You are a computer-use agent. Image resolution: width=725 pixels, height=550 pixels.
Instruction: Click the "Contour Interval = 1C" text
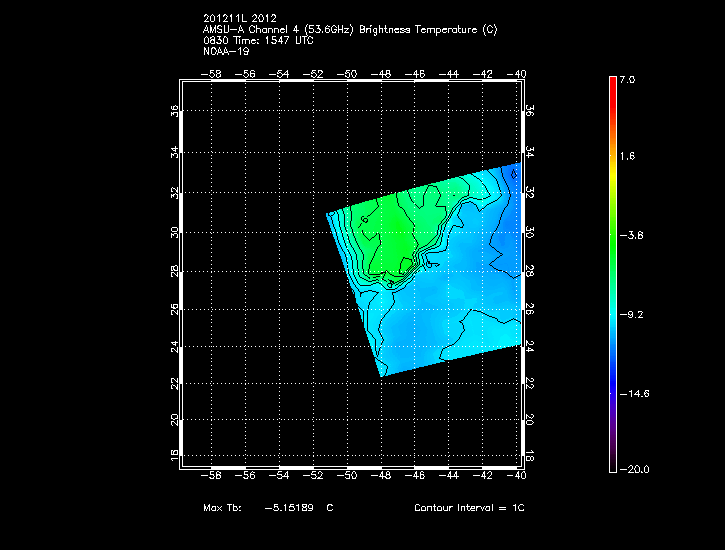point(469,508)
